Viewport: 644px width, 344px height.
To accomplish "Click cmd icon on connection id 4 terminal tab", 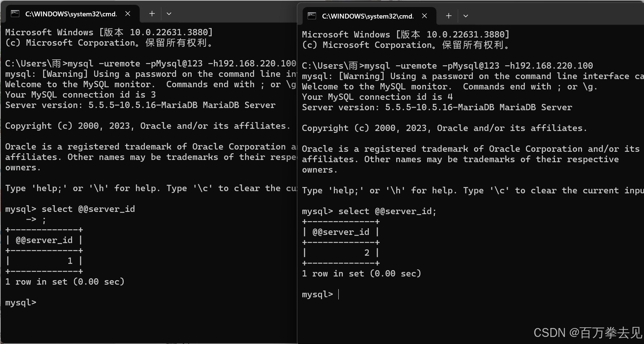I will [312, 16].
